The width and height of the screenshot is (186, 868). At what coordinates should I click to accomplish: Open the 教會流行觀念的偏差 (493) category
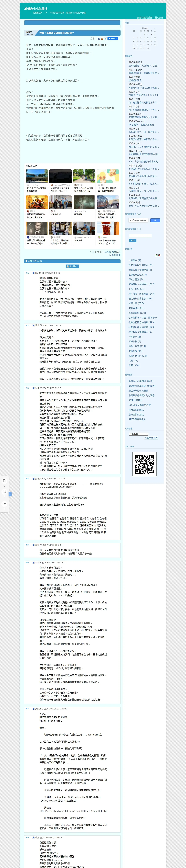tap(141, 322)
